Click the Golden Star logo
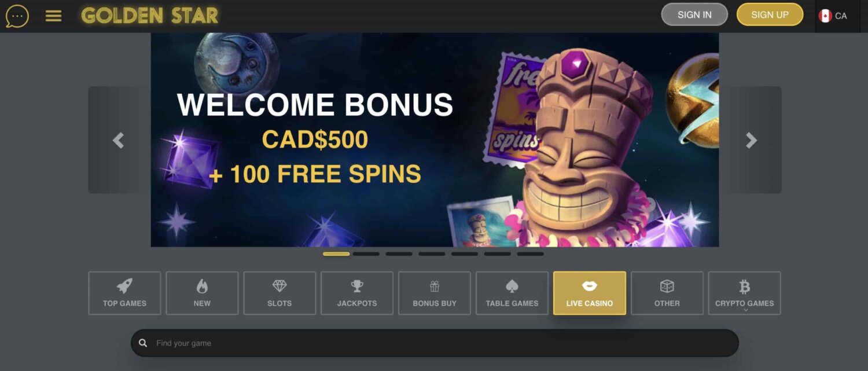This screenshot has height=371, width=868. (150, 16)
